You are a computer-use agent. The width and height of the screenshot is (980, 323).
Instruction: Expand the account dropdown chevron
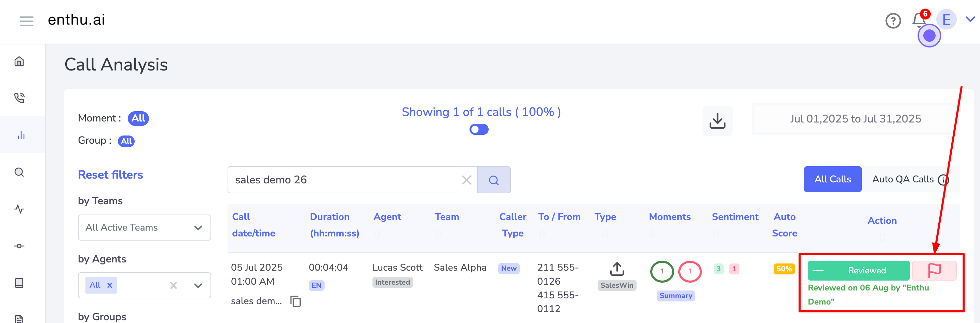970,20
